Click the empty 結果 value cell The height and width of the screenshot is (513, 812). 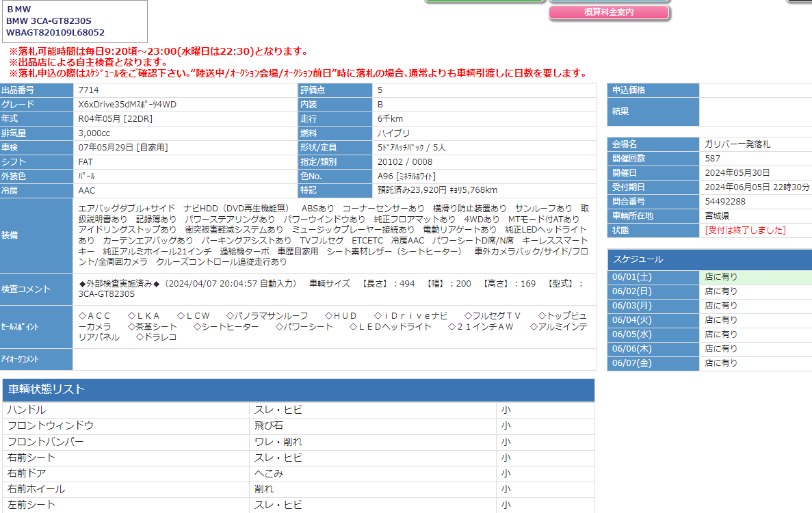tap(755, 111)
